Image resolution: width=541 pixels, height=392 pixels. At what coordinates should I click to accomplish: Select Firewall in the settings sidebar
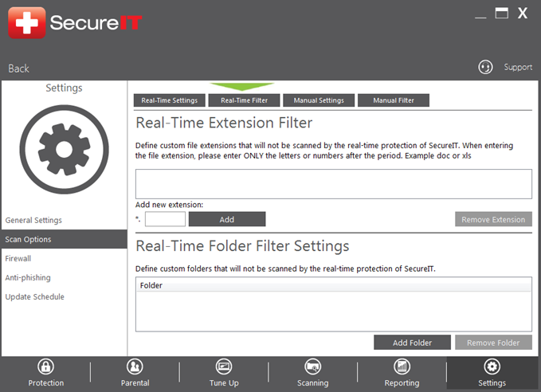pos(18,258)
